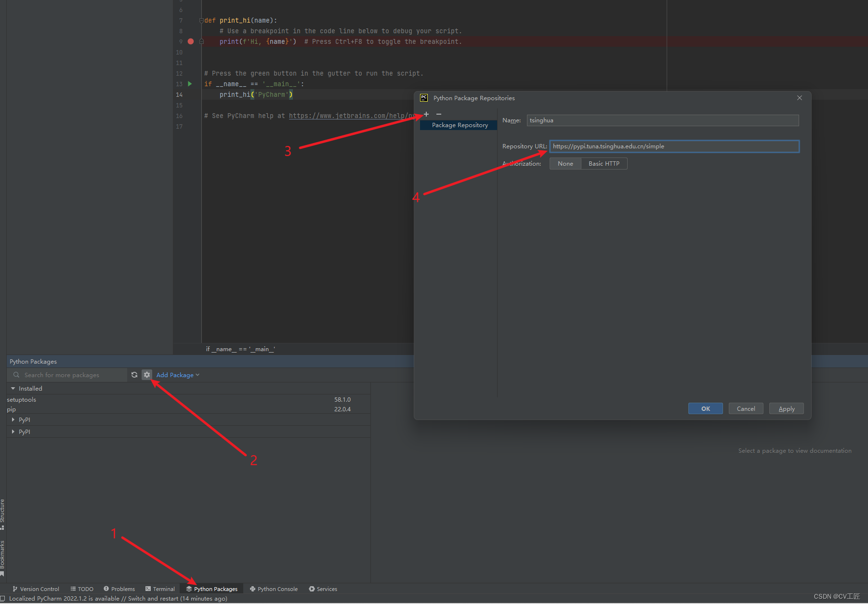868x604 pixels.
Task: Click fold end marker on line 9
Action: (x=201, y=42)
